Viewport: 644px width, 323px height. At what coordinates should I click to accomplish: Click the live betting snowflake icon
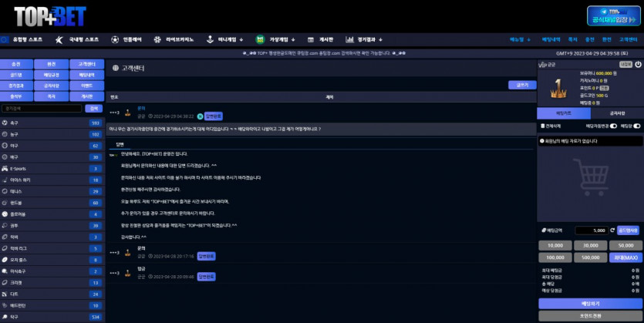[157, 39]
